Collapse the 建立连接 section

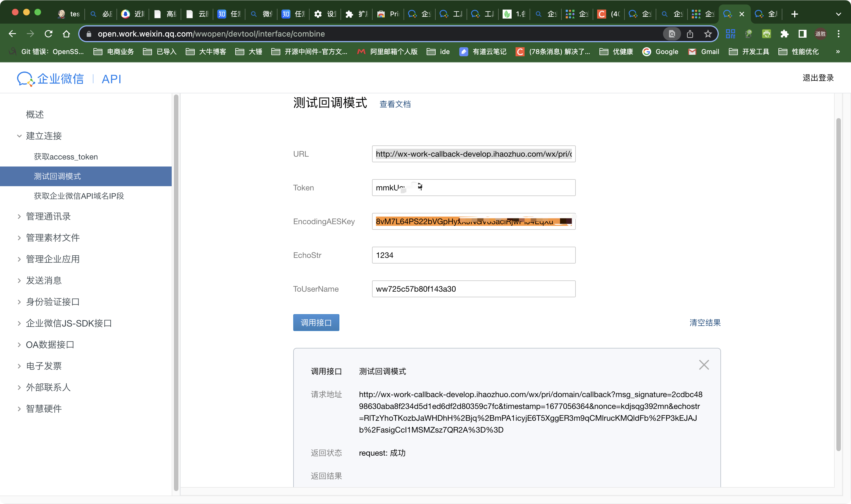tap(44, 136)
